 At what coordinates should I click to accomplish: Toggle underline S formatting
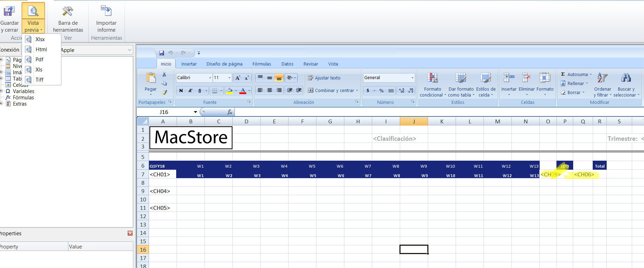click(200, 91)
